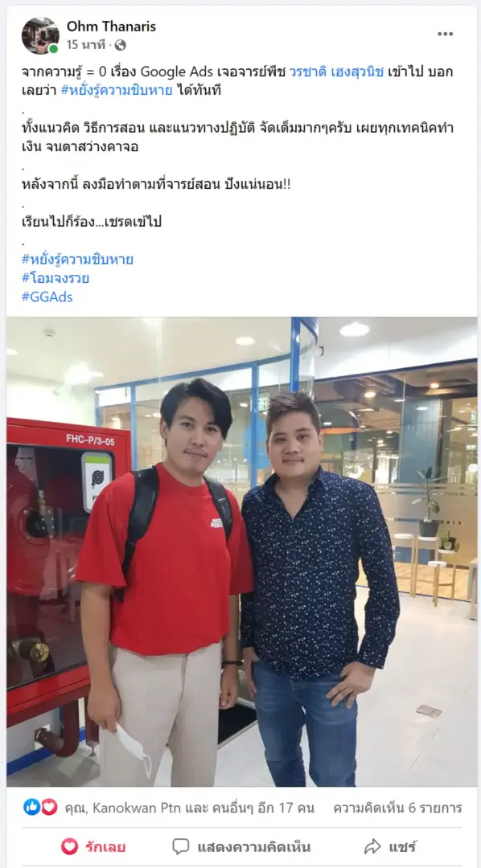
Task: Open the tagged วรชาติ เฮงสุวนิช profile link
Action: 336,72
